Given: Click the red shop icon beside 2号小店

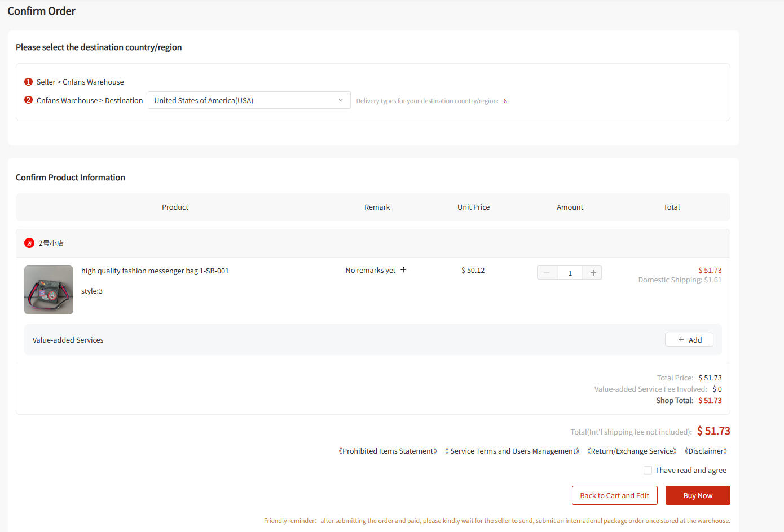Looking at the screenshot, I should (x=29, y=243).
